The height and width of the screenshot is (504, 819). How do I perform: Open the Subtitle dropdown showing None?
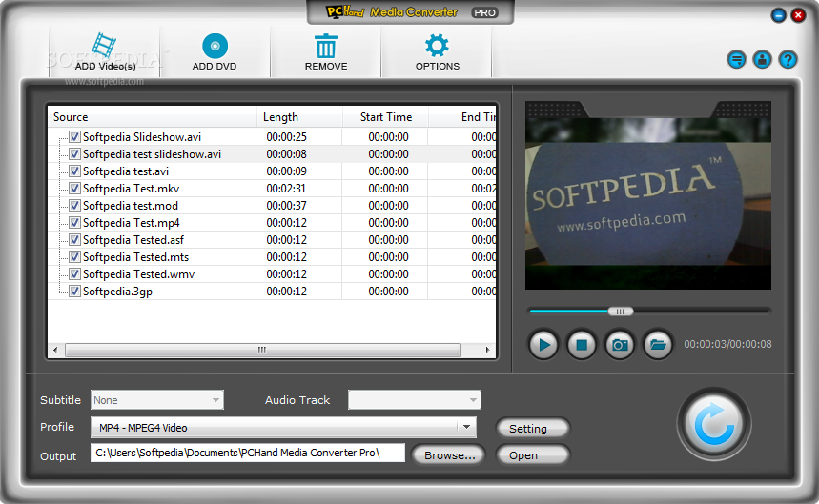coord(157,400)
